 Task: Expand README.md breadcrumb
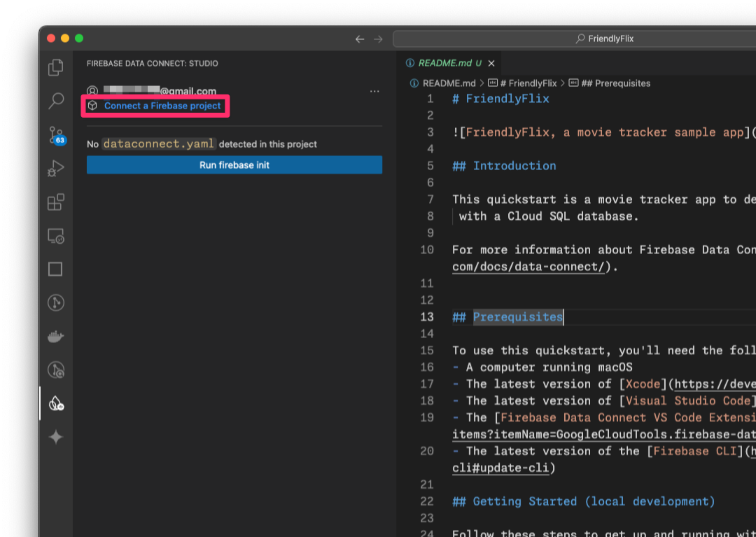pyautogui.click(x=449, y=83)
